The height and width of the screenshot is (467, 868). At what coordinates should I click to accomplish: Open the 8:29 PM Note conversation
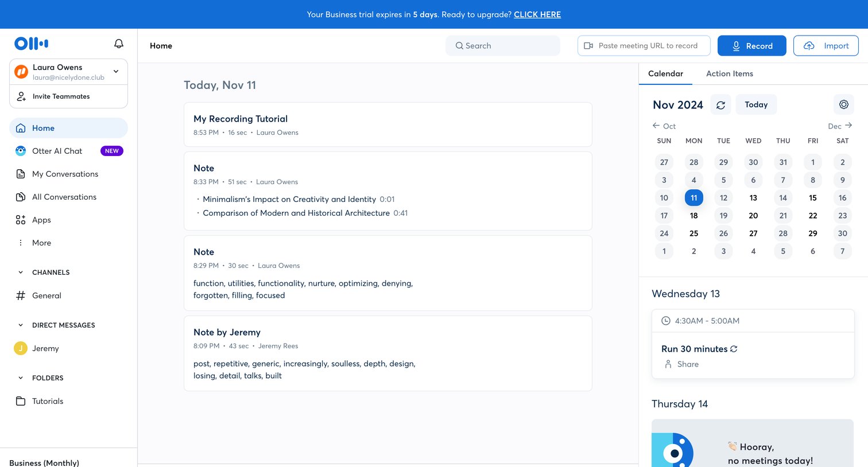[388, 273]
